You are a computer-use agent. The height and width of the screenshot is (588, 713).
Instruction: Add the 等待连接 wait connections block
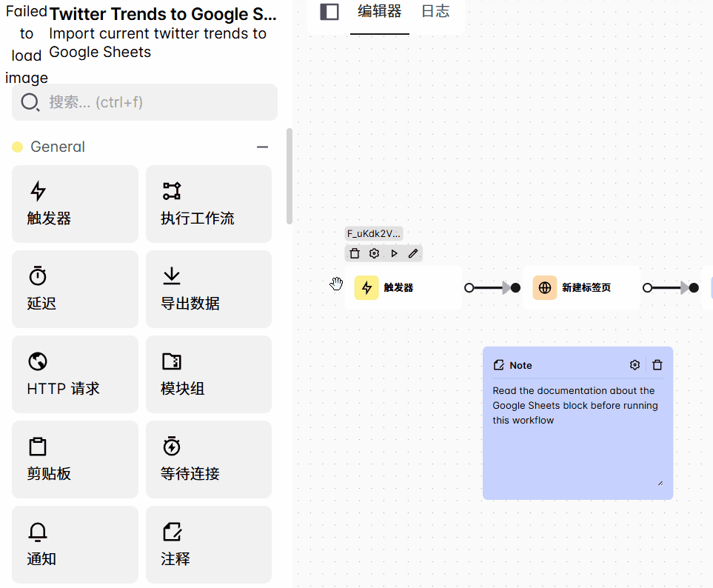pyautogui.click(x=209, y=459)
